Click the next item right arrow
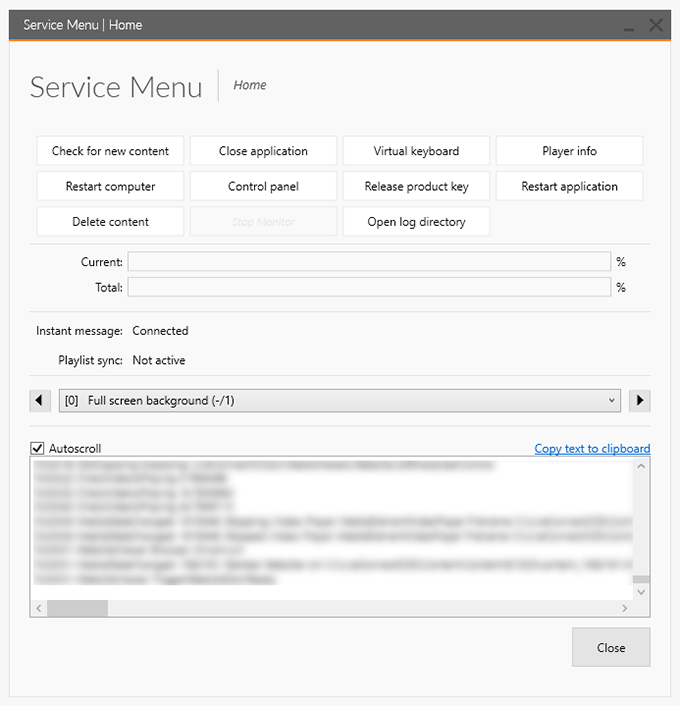The image size is (680, 706). (x=640, y=401)
